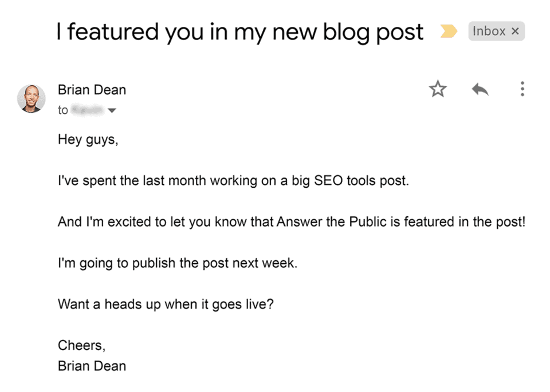Open the more options three-dot menu

pyautogui.click(x=522, y=89)
